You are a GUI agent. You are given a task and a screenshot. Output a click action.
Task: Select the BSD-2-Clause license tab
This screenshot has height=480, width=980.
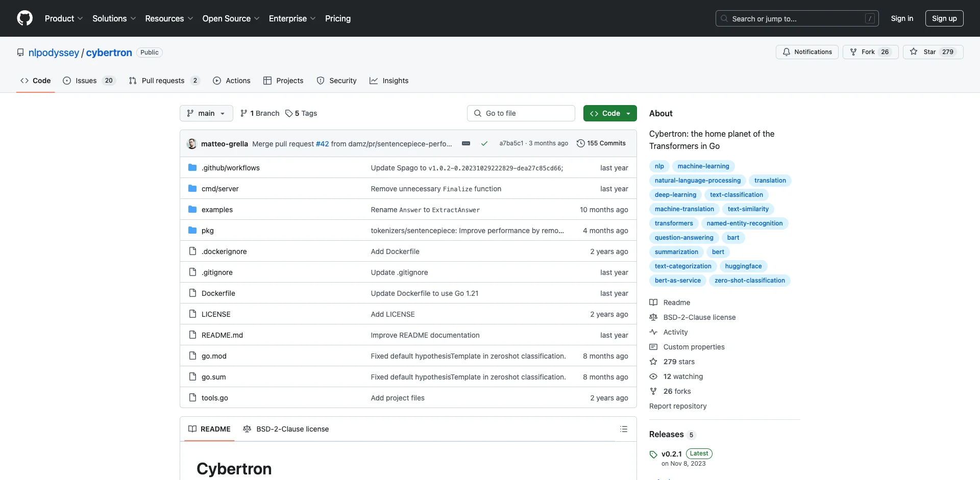(286, 429)
